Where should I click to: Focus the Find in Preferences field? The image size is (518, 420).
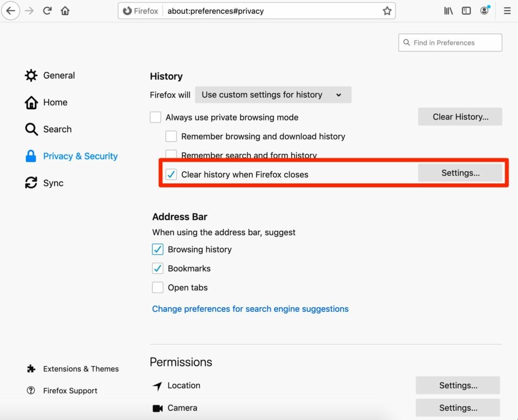pos(450,43)
